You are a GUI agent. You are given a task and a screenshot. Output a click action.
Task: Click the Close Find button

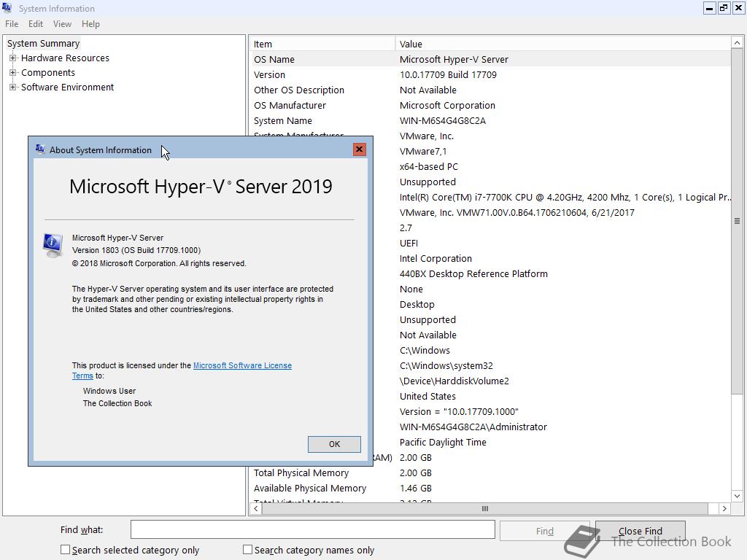[640, 531]
